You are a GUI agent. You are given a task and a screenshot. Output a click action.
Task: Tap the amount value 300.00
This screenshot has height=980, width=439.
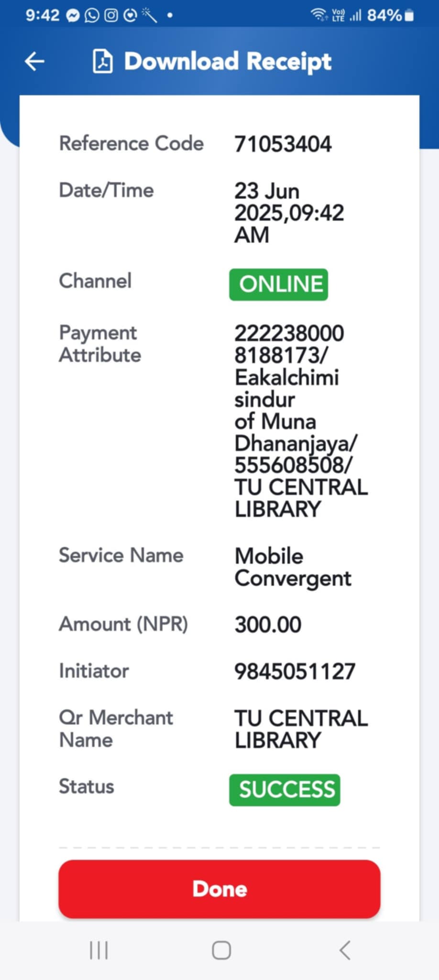coord(268,625)
